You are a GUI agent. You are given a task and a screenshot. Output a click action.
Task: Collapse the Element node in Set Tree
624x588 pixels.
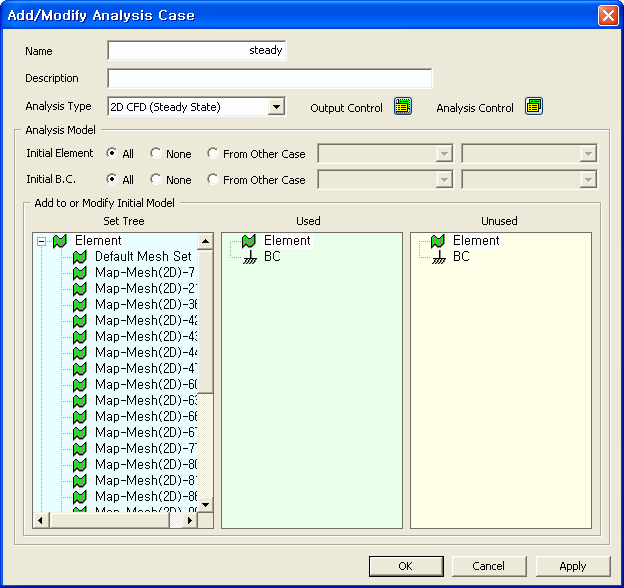coord(41,241)
